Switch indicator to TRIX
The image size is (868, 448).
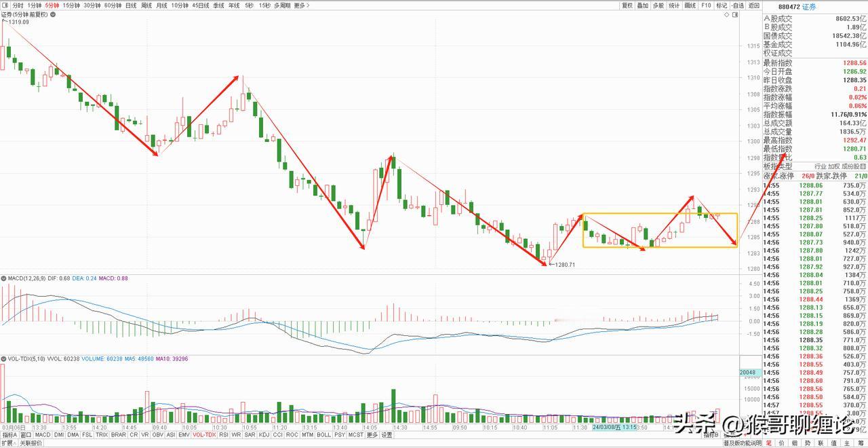coord(101,434)
